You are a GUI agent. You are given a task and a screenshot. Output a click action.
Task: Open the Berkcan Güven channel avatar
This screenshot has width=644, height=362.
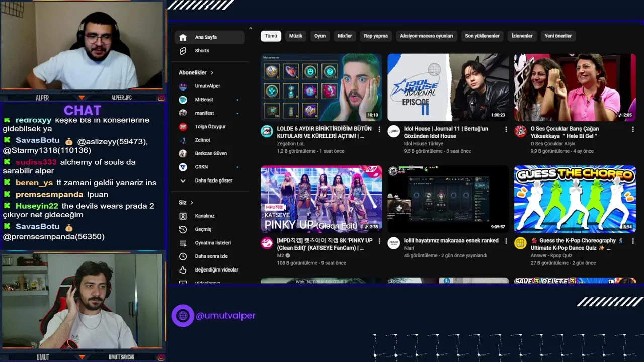pos(183,153)
